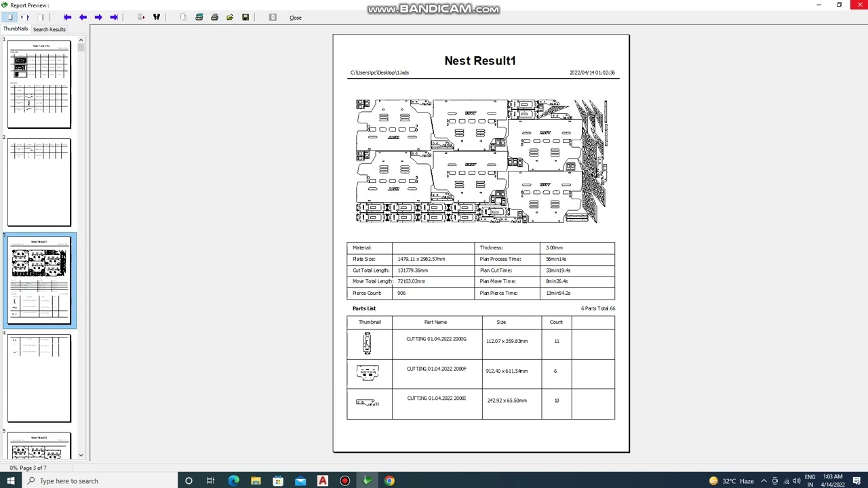Close the report preview

296,18
